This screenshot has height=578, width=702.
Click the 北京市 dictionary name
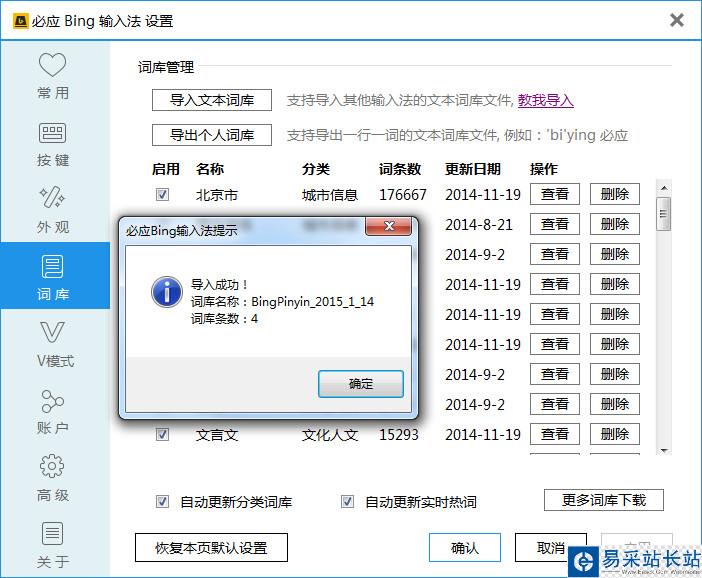(217, 195)
